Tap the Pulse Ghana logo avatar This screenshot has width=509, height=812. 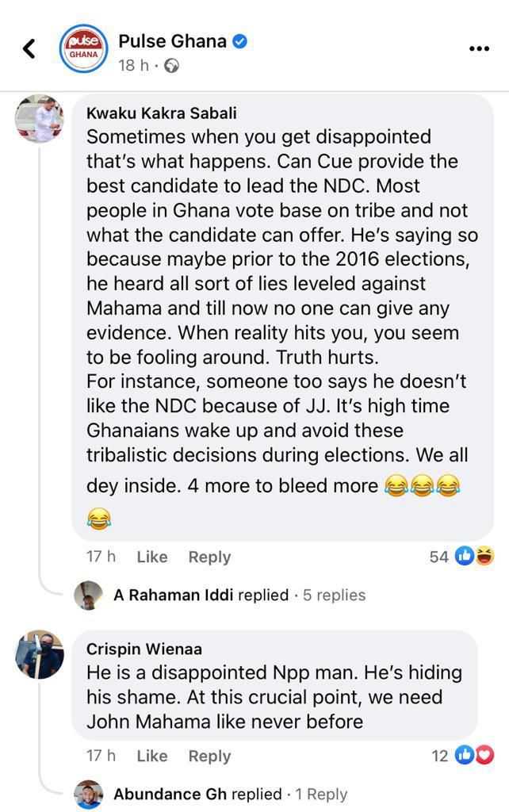[x=83, y=48]
